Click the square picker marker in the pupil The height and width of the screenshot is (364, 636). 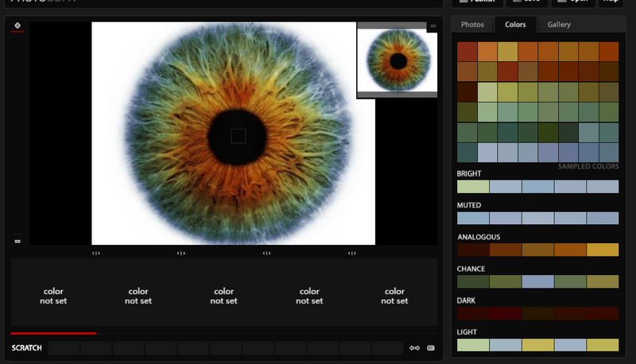point(238,136)
